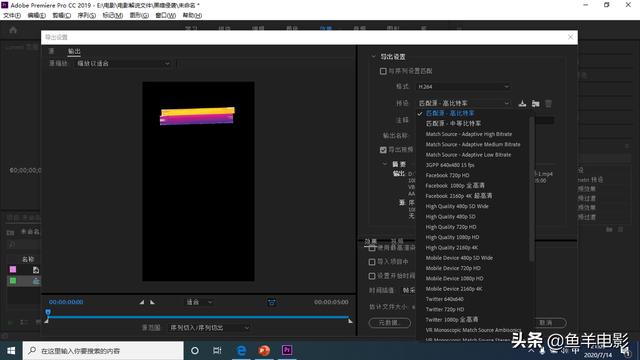
Task: Close the export settings dialog
Action: point(570,37)
